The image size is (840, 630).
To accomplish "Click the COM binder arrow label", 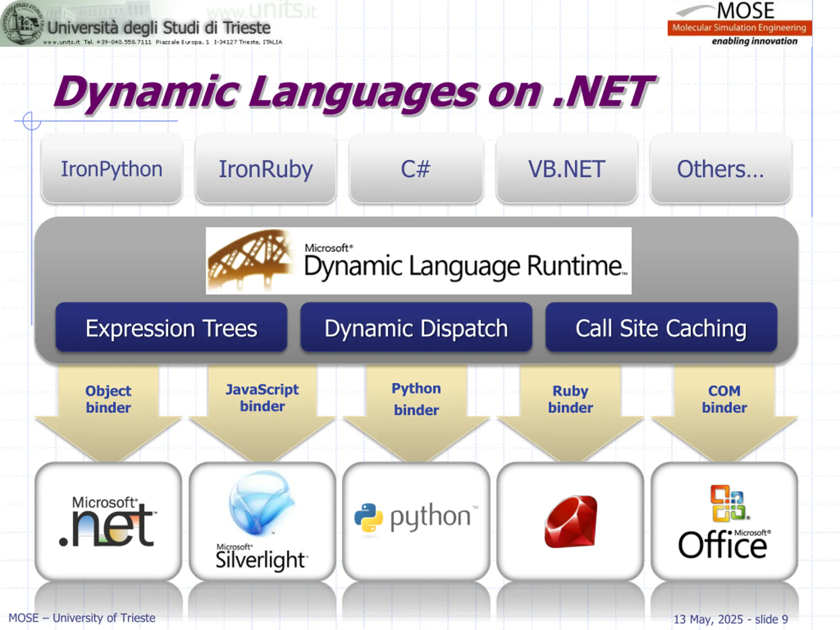I will pyautogui.click(x=724, y=399).
